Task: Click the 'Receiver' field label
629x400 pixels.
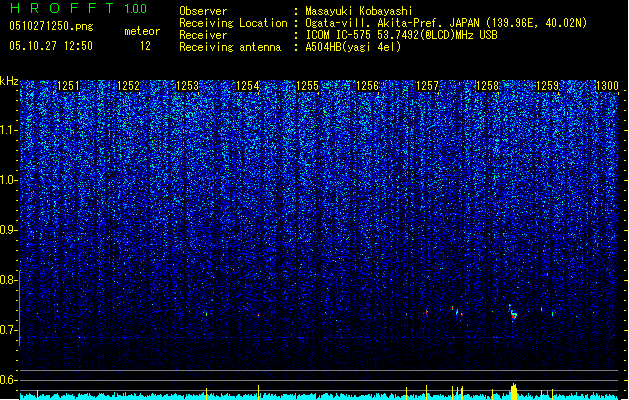Action: pyautogui.click(x=203, y=35)
